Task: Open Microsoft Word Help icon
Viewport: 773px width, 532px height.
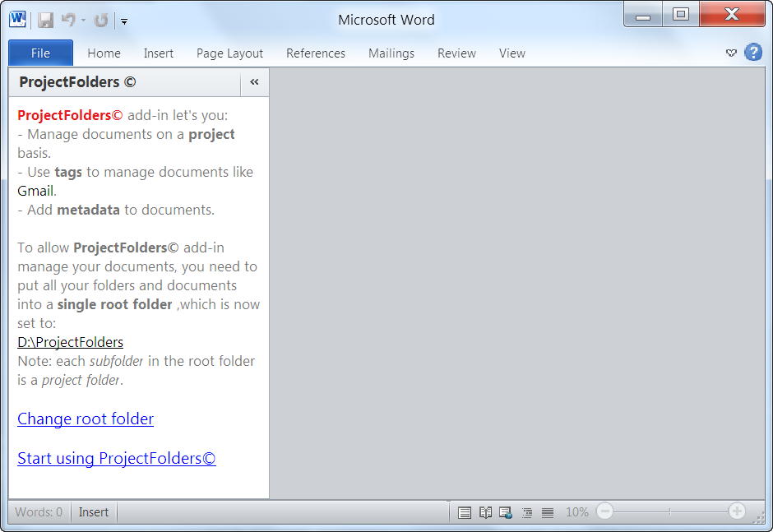Action: (x=753, y=53)
